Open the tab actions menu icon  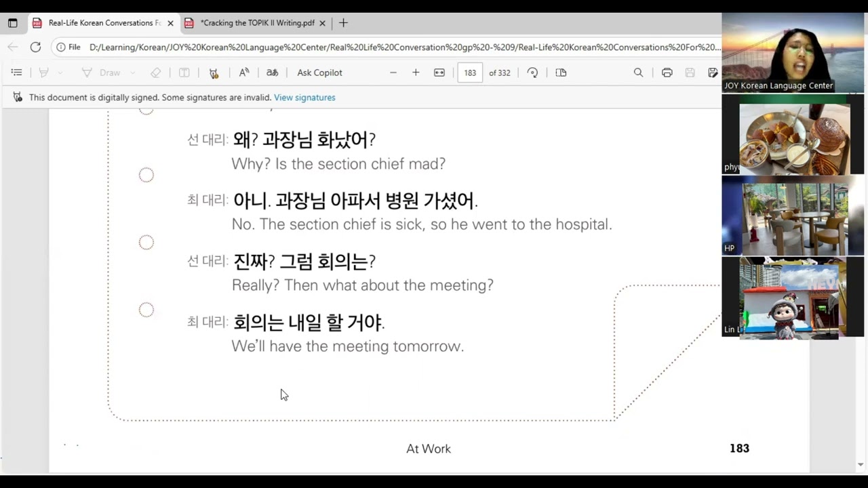(x=12, y=23)
